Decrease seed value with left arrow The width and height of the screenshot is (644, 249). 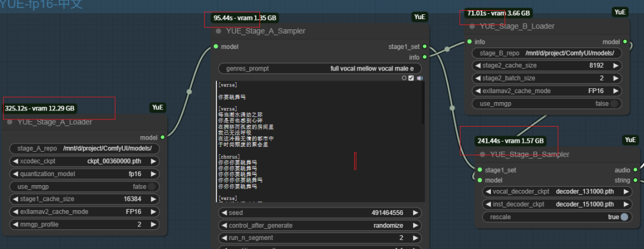pos(224,213)
